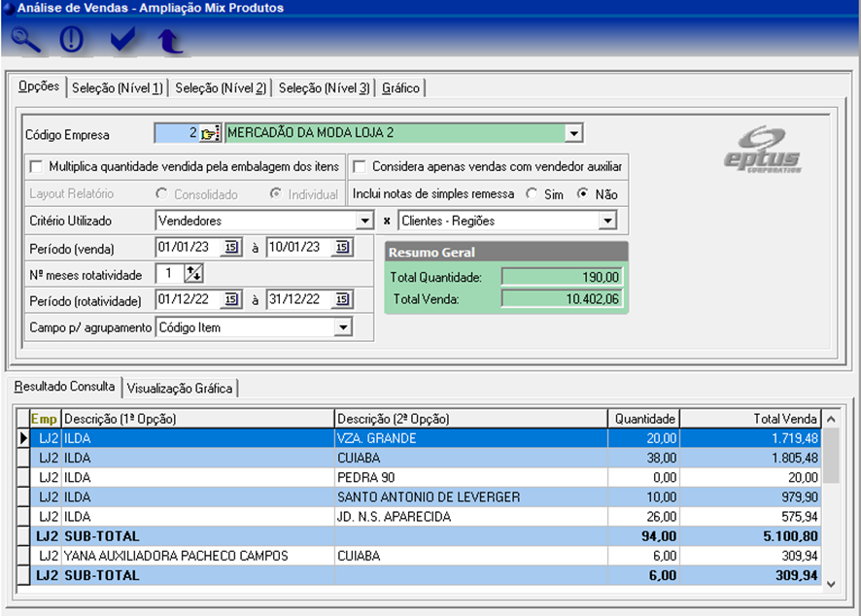
Task: Enable Multiplica quantidade vendida pela embalagem checkbox
Action: point(37,166)
